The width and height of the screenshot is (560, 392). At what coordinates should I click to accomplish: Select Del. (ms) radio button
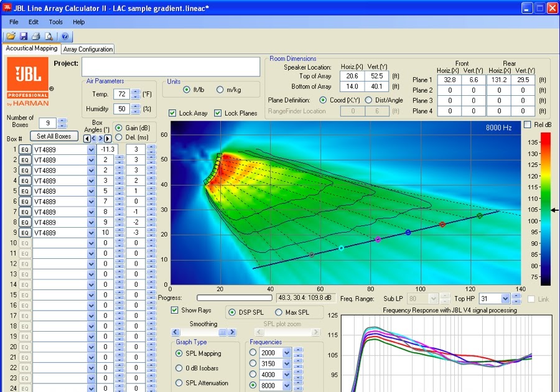119,137
